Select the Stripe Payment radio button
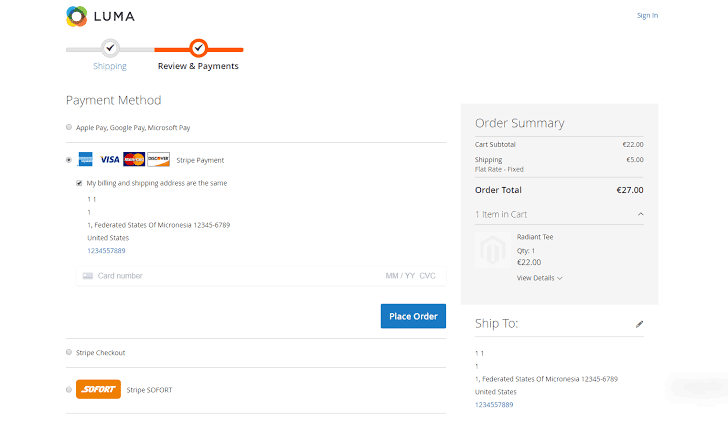 click(x=69, y=160)
